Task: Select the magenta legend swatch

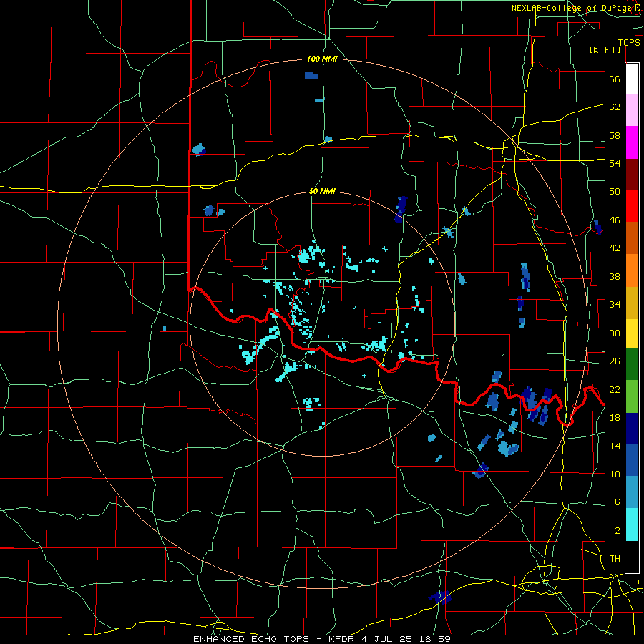Action: 632,142
